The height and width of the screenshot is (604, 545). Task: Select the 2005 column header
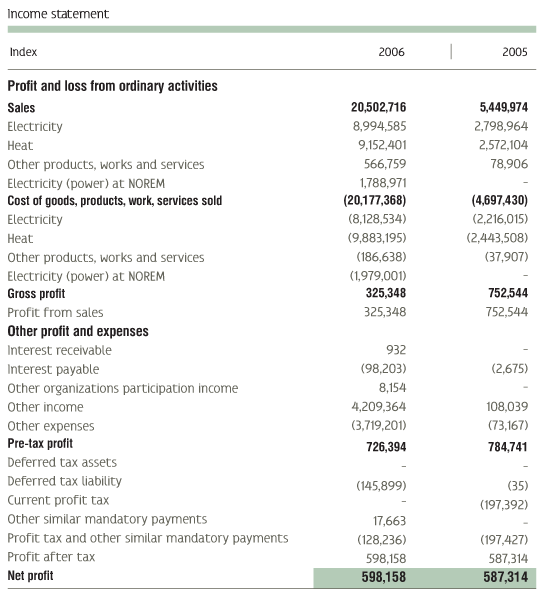tap(515, 52)
